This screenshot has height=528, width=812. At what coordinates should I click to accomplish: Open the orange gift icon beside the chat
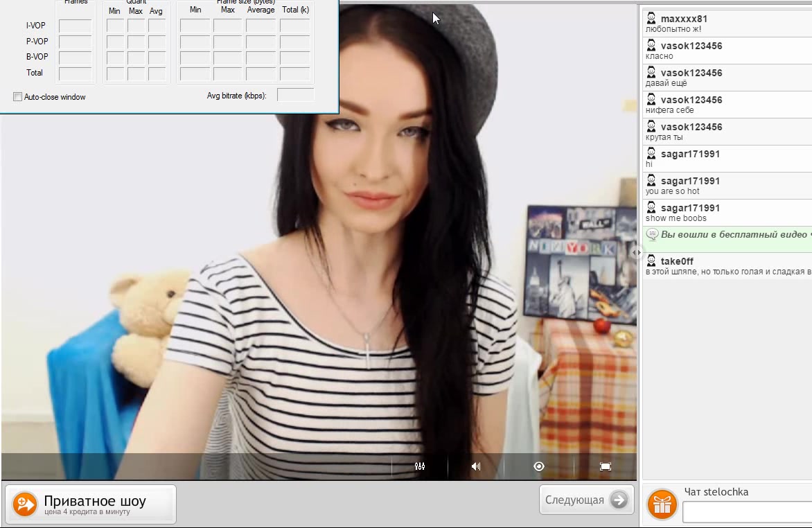[x=662, y=504]
